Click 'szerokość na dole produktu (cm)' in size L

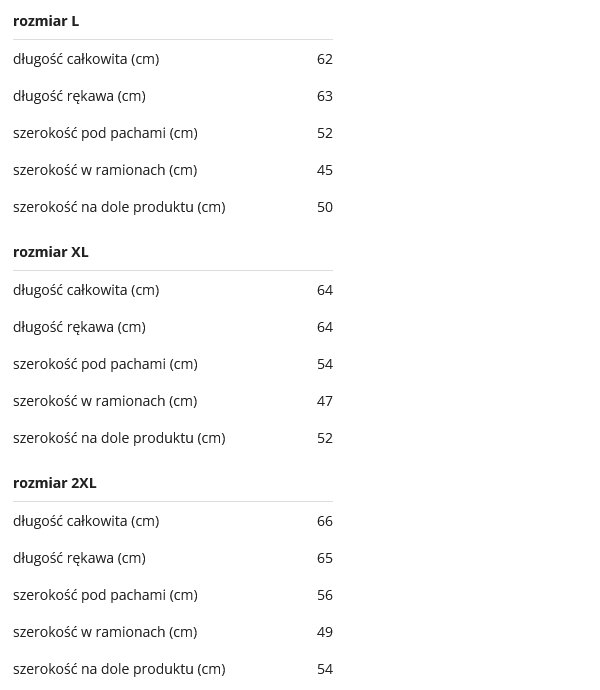click(x=119, y=207)
